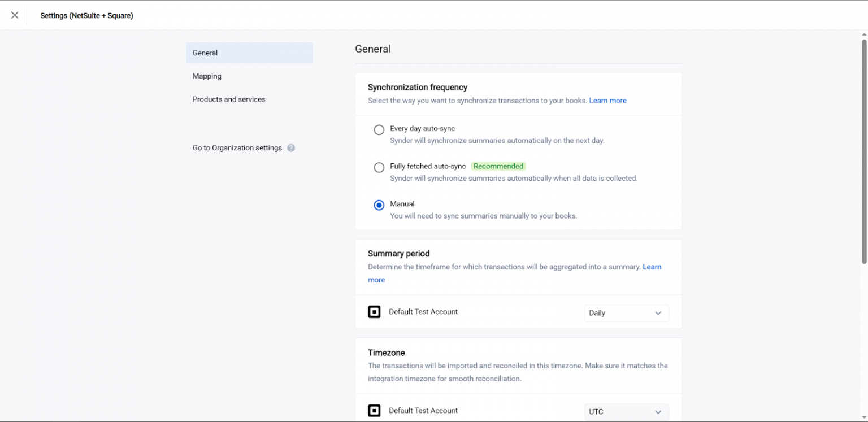This screenshot has height=422, width=868.
Task: Click Learn more in the Summary period description
Action: (651, 267)
